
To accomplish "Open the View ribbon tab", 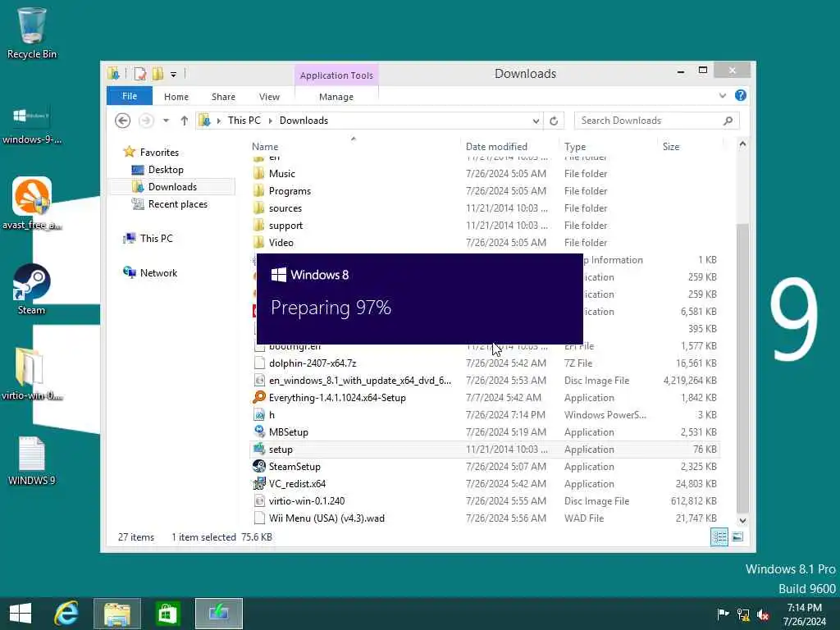I will click(x=269, y=97).
